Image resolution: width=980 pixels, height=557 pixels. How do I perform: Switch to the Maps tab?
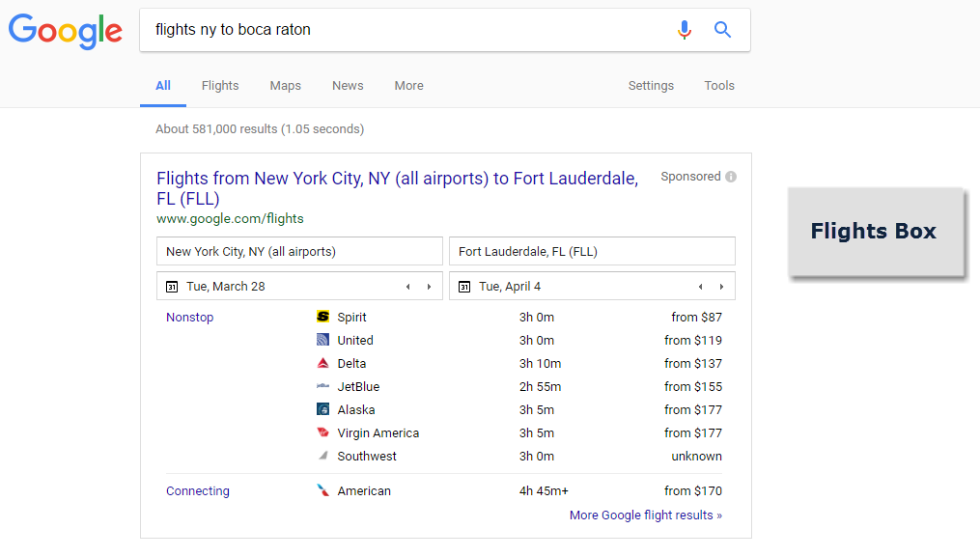tap(285, 86)
